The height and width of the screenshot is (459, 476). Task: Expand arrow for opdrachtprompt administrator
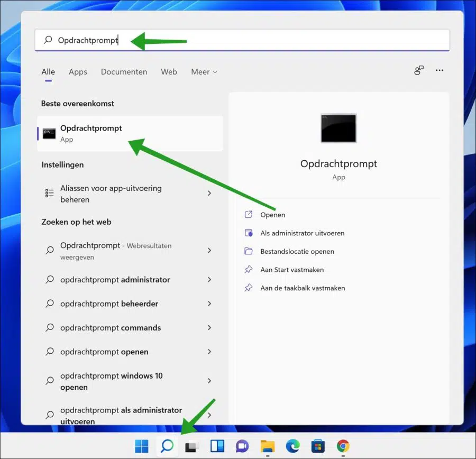[x=209, y=280]
